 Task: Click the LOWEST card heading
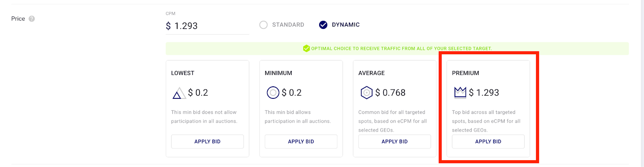[183, 73]
